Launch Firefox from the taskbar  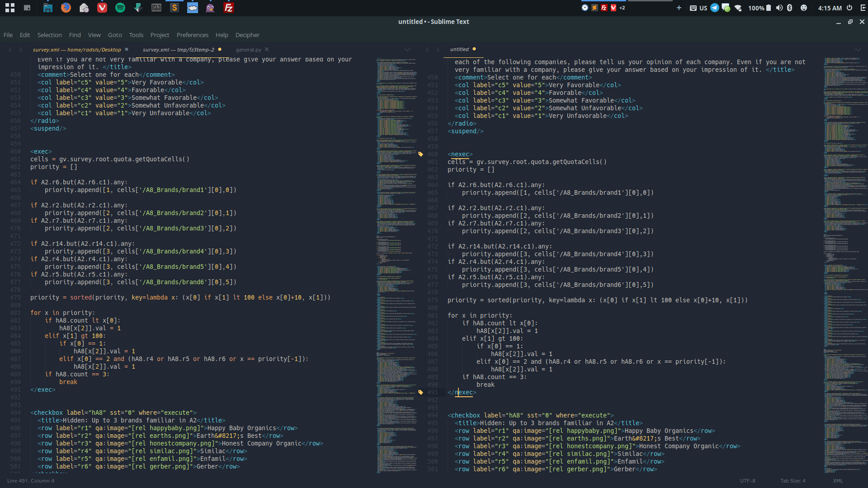pyautogui.click(x=66, y=8)
